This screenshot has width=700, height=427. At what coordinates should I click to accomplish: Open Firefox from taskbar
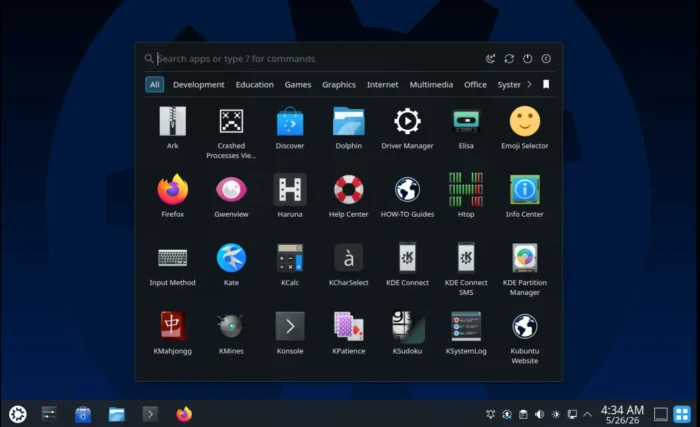(x=184, y=414)
